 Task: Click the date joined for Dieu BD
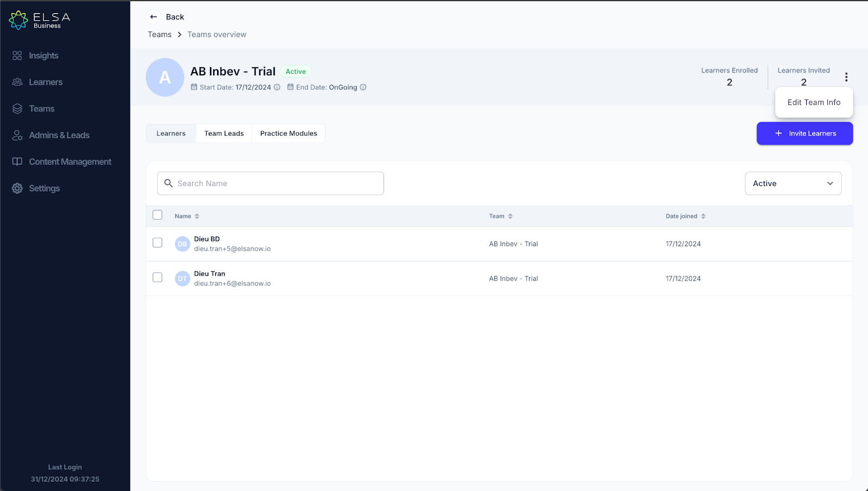coord(683,244)
